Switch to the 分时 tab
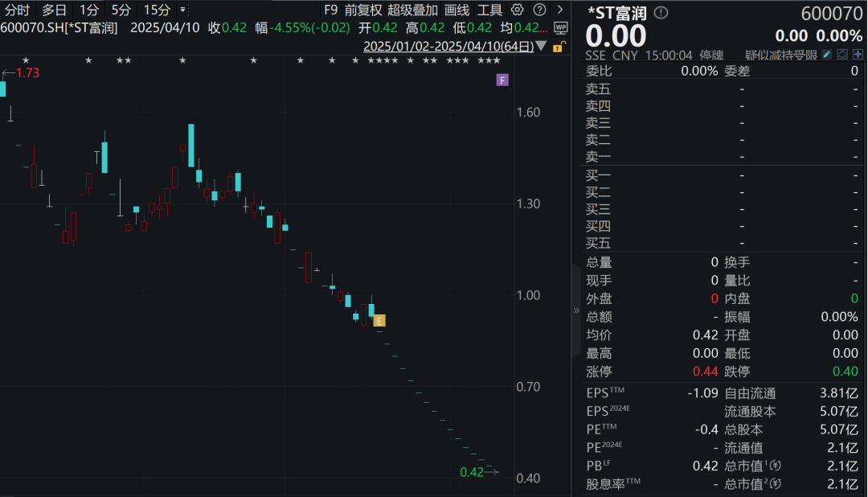The width and height of the screenshot is (868, 497). tap(17, 10)
